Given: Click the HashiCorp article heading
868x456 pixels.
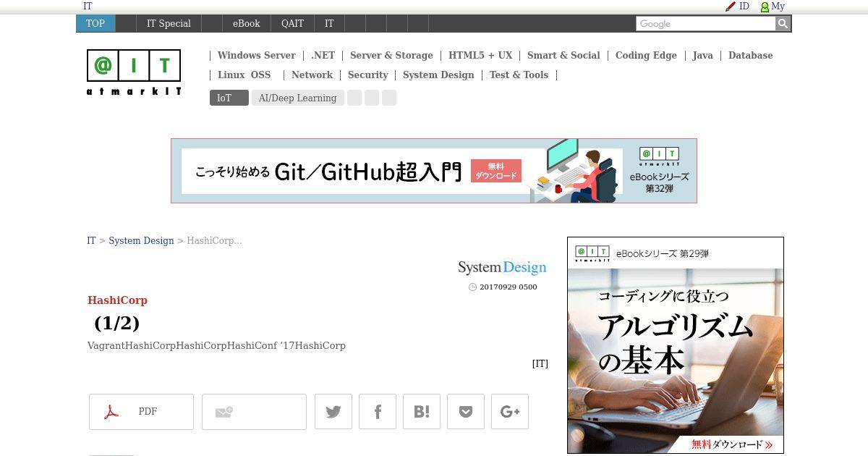Looking at the screenshot, I should (117, 300).
